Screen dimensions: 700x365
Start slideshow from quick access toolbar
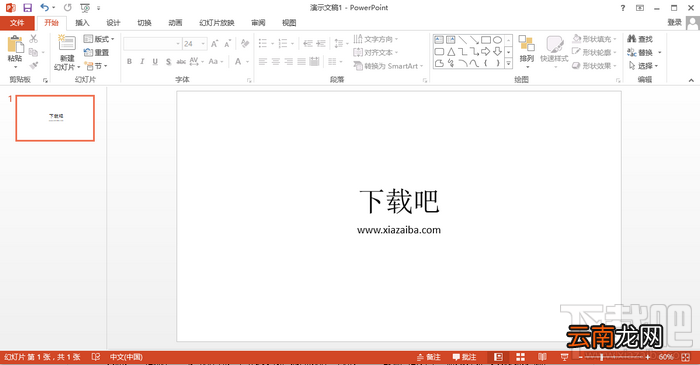pyautogui.click(x=85, y=8)
